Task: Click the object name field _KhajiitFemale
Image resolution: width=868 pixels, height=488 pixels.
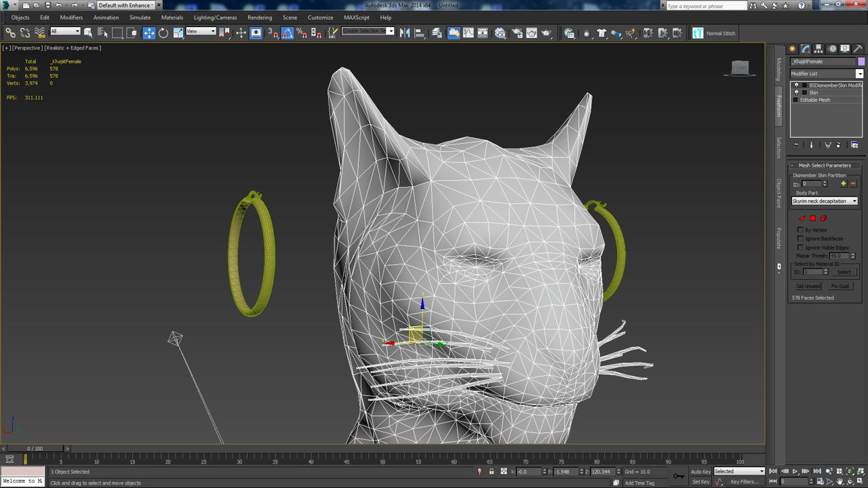Action: pyautogui.click(x=823, y=62)
